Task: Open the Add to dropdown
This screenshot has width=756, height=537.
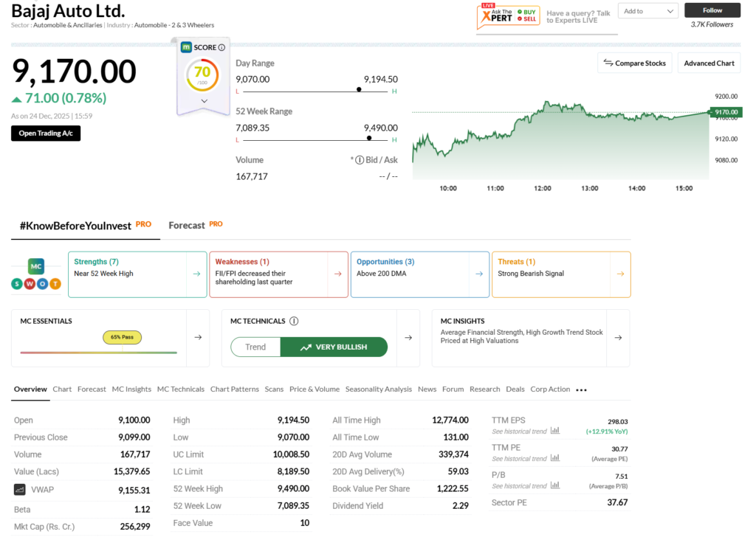Action: coord(647,11)
